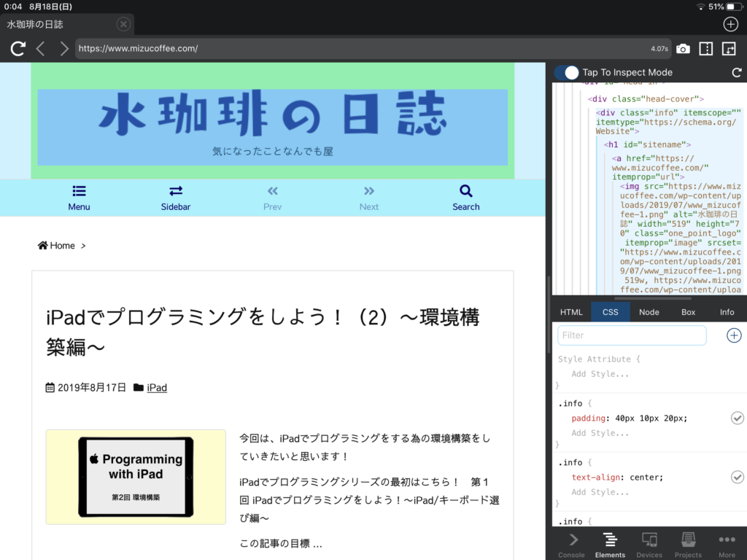Open the Devices panel

tap(649, 545)
